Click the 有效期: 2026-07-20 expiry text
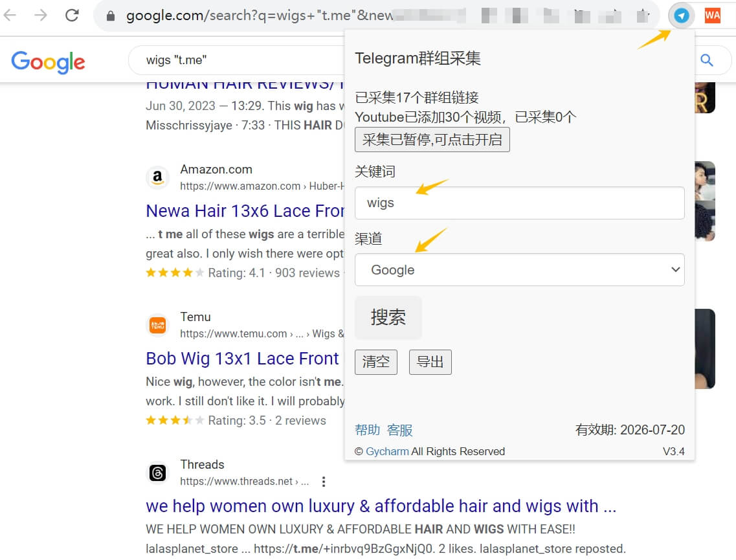The width and height of the screenshot is (736, 560). point(630,429)
